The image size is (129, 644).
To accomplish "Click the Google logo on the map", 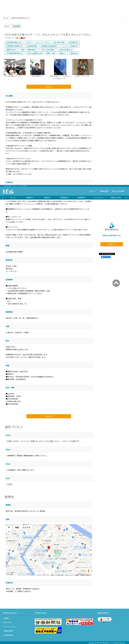I will point(10,574).
